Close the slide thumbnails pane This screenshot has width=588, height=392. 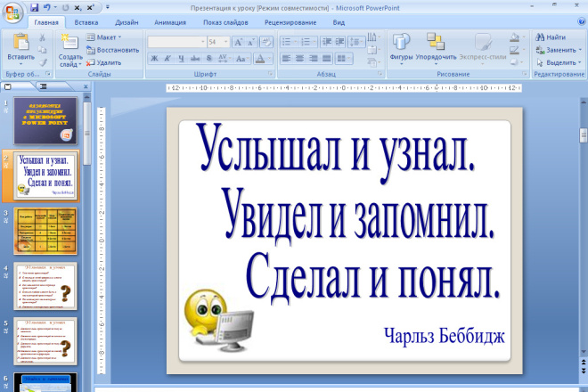pyautogui.click(x=86, y=86)
